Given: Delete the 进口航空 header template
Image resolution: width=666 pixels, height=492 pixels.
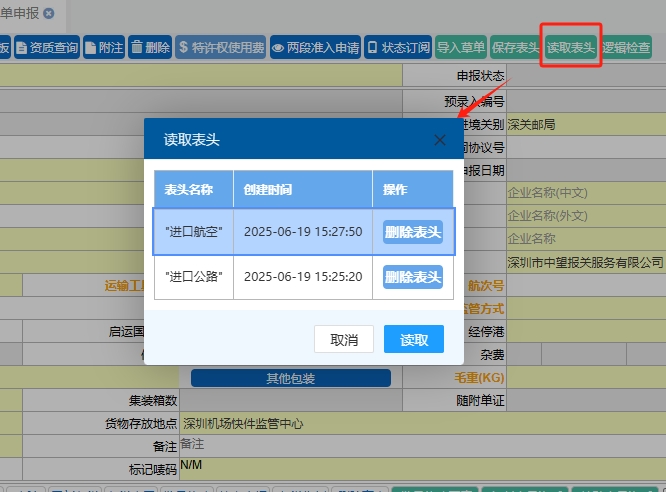Looking at the screenshot, I should pyautogui.click(x=412, y=232).
